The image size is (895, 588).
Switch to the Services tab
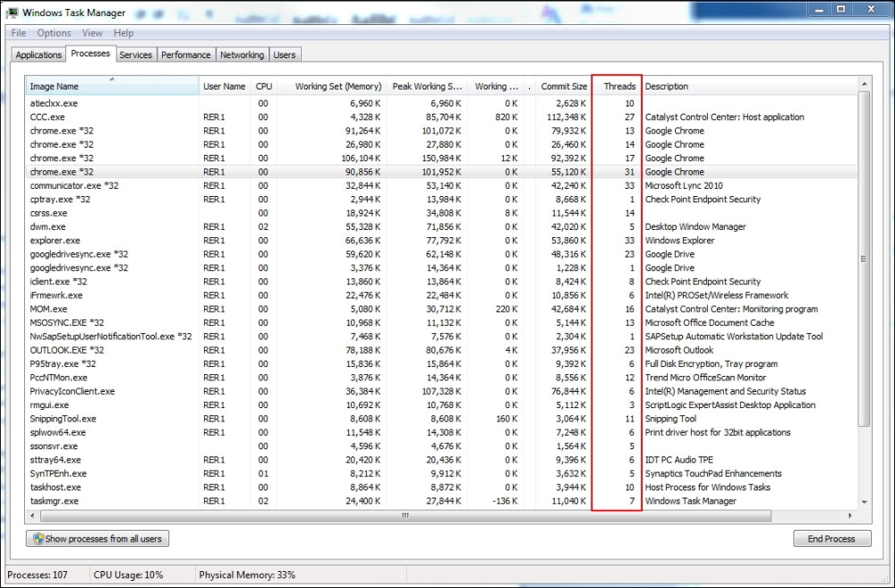136,55
